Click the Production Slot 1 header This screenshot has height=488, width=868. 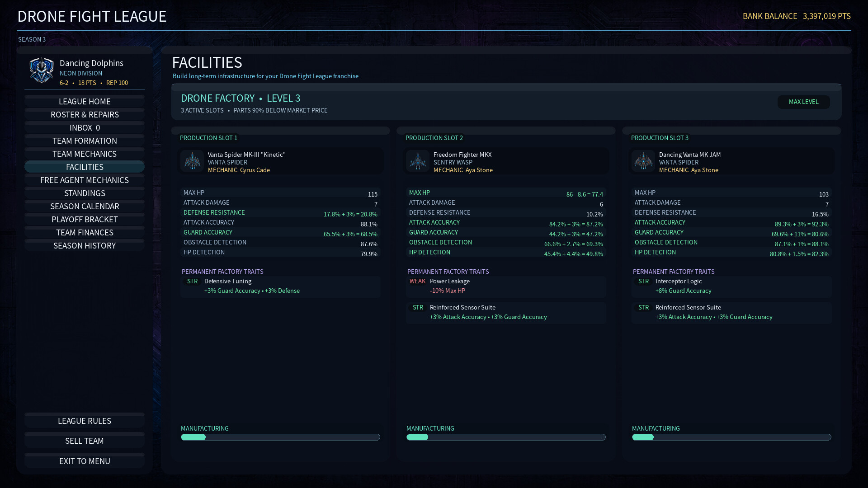[x=208, y=138]
